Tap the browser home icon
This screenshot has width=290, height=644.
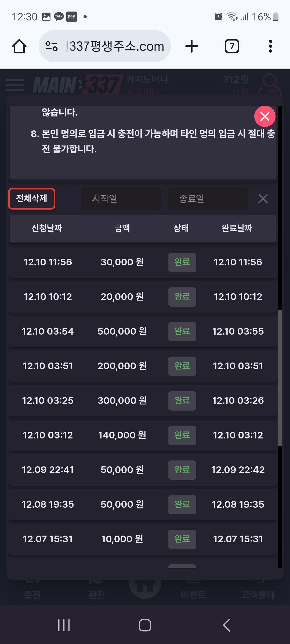coord(19,46)
